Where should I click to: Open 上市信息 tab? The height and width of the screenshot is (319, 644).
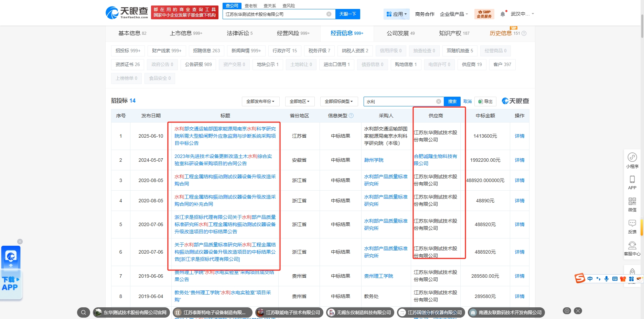tap(186, 33)
